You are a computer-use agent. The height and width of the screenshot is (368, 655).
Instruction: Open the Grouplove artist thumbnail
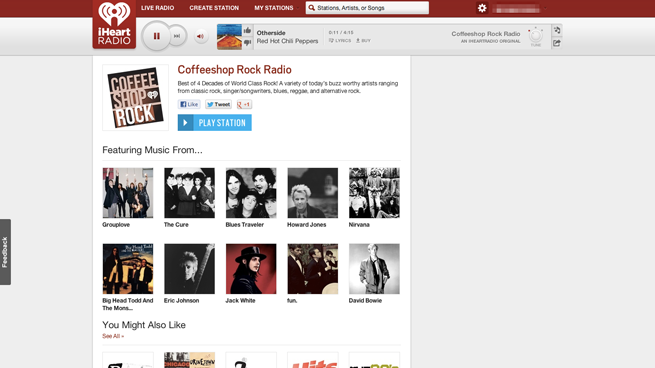tap(128, 193)
